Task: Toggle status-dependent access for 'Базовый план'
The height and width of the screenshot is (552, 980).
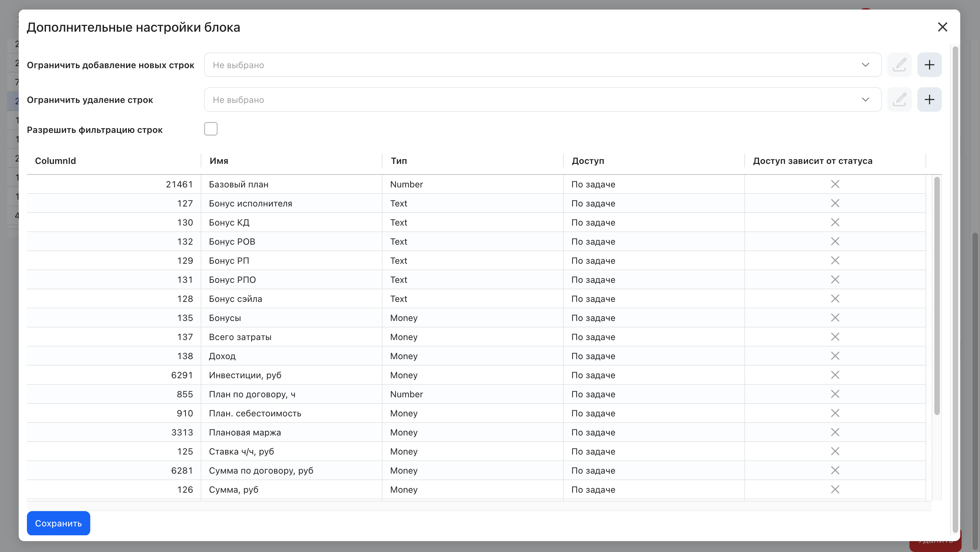Action: coord(835,184)
